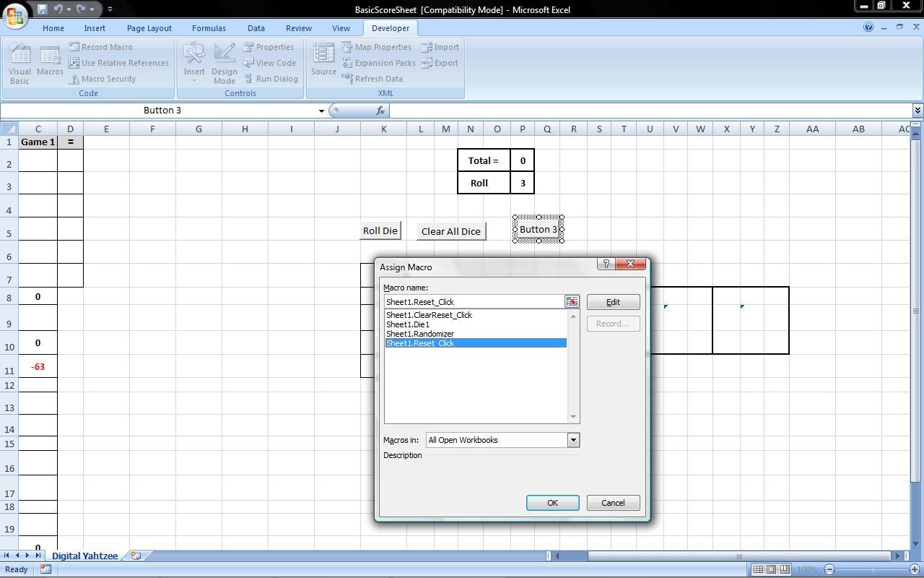Switch to Page Layout view in status bar

click(x=771, y=569)
